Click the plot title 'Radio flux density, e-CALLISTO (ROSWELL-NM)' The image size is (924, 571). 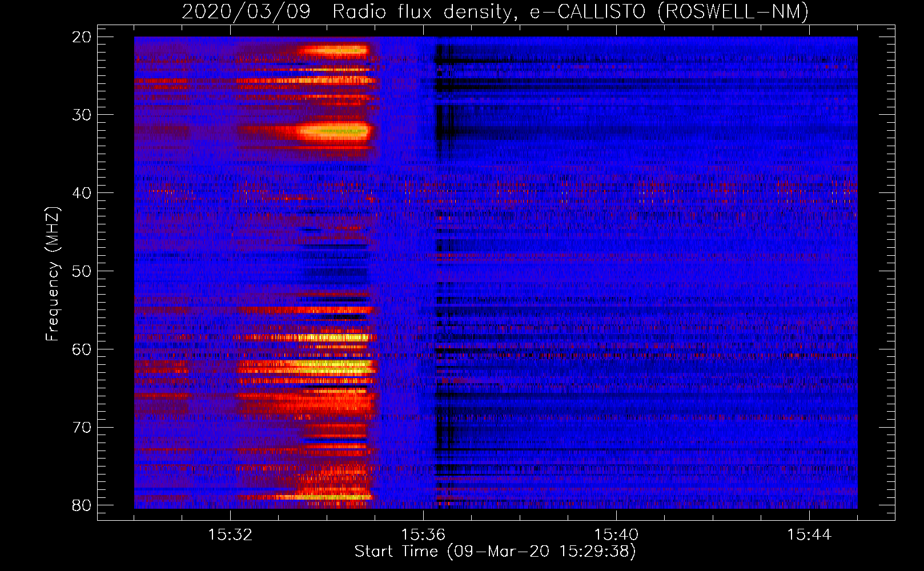tap(571, 11)
